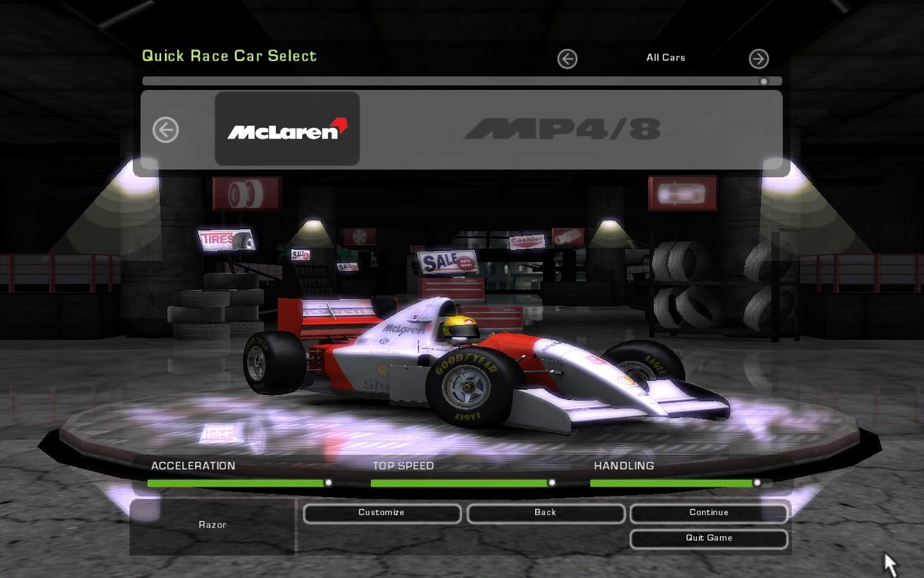Quit Game button
Screen dimensions: 924x578
pyautogui.click(x=709, y=539)
